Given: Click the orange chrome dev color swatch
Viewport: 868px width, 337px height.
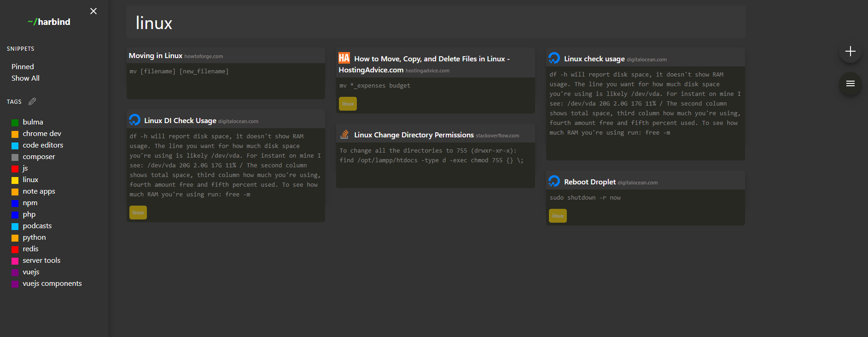Looking at the screenshot, I should point(15,134).
